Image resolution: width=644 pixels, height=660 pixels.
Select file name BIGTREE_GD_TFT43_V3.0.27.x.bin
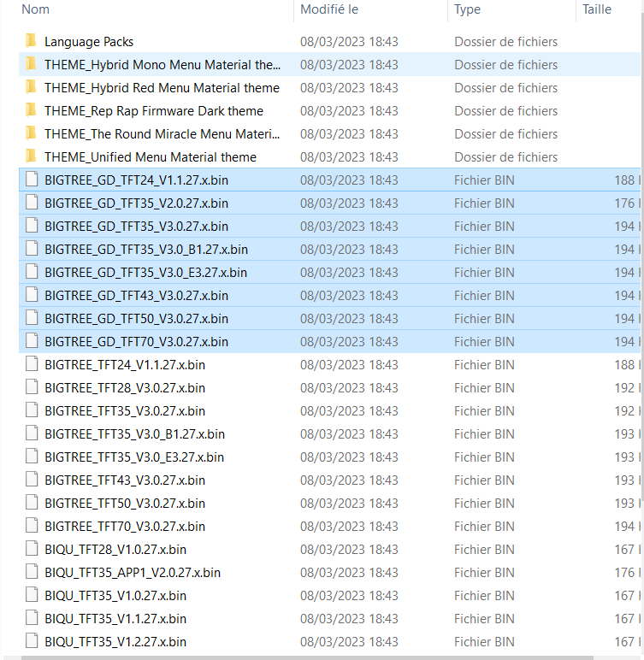tap(137, 296)
